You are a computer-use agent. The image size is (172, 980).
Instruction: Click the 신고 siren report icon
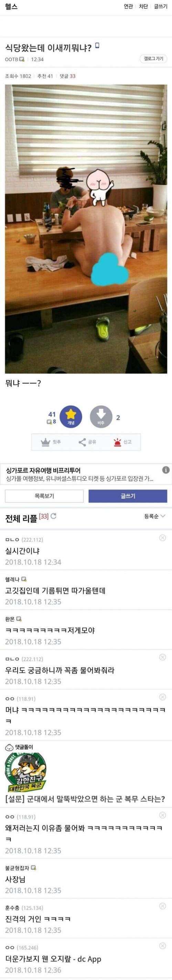pos(117,442)
